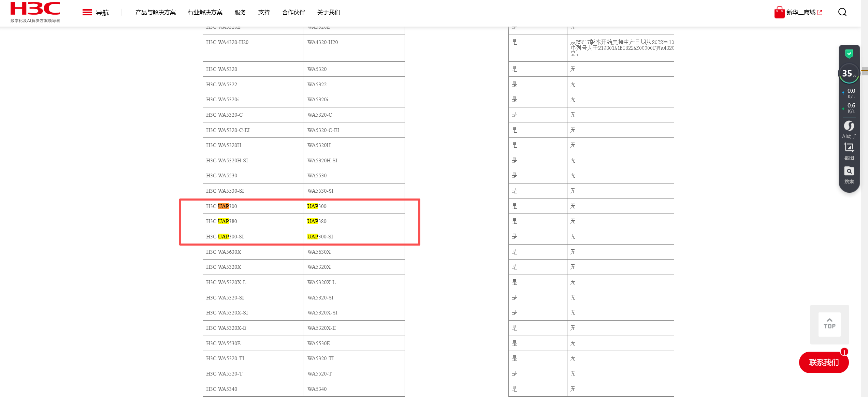Click the red shopping bag icon

coord(779,12)
